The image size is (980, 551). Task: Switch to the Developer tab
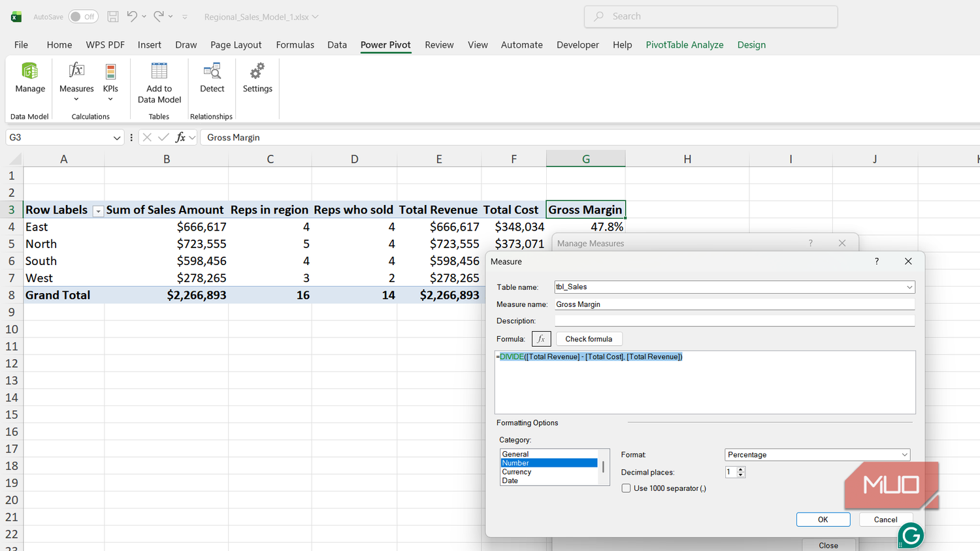[578, 45]
